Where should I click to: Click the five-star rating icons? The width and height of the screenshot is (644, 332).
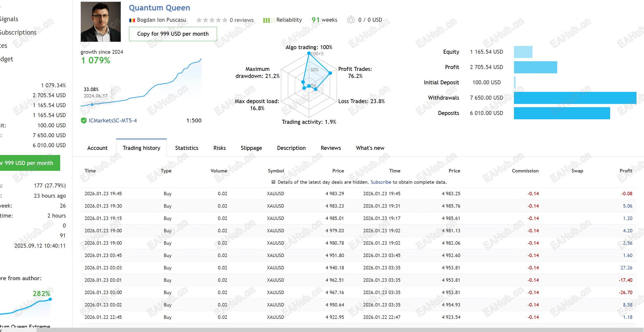tap(212, 20)
